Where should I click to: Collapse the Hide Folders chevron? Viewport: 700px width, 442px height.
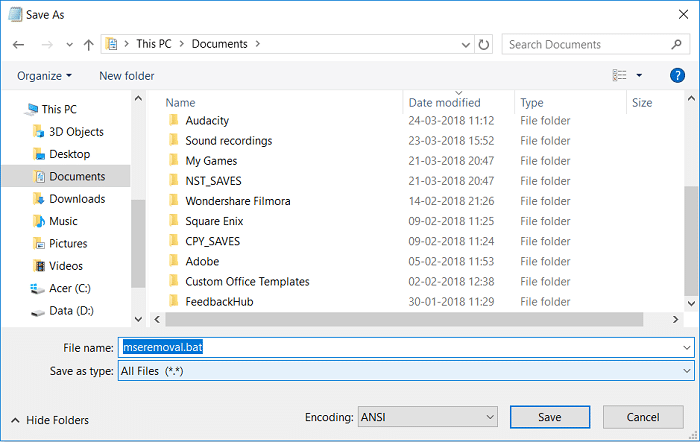point(15,420)
